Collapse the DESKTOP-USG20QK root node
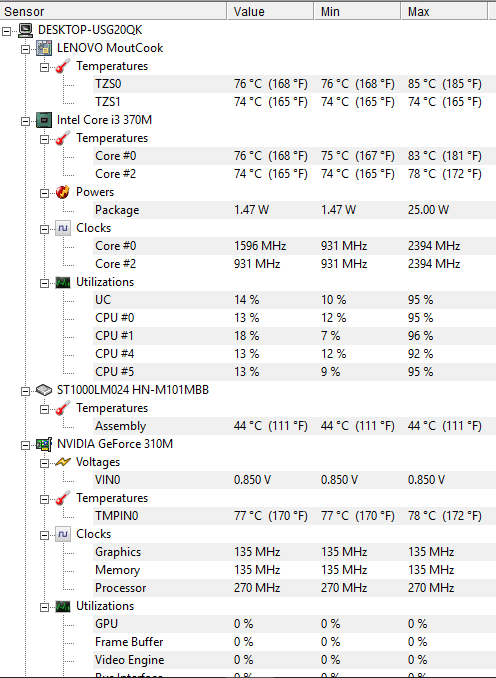Screen dimensions: 496x678 coord(6,31)
